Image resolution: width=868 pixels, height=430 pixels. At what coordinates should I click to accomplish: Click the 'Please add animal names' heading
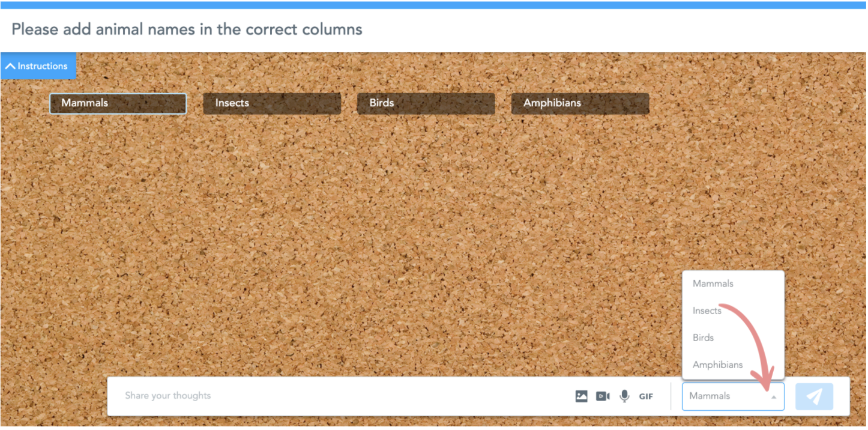187,29
